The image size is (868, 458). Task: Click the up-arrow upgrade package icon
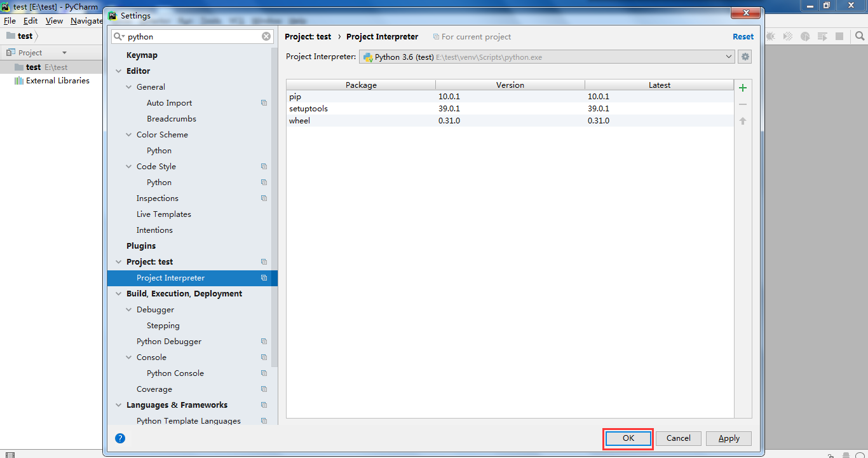click(743, 121)
